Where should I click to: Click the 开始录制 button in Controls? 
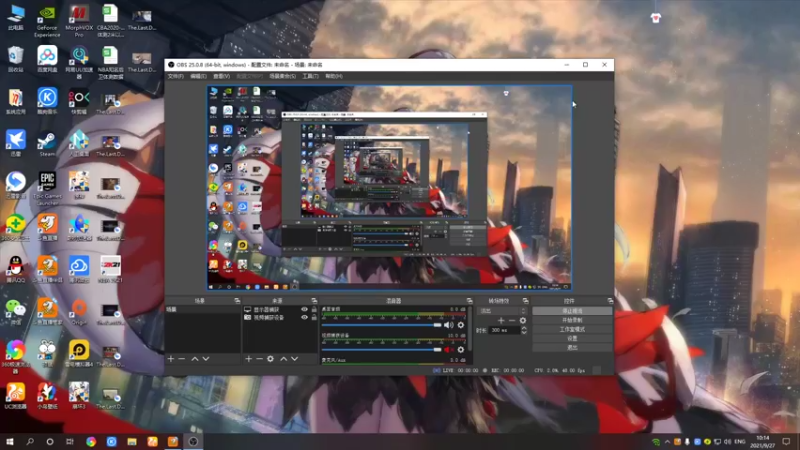click(x=572, y=320)
